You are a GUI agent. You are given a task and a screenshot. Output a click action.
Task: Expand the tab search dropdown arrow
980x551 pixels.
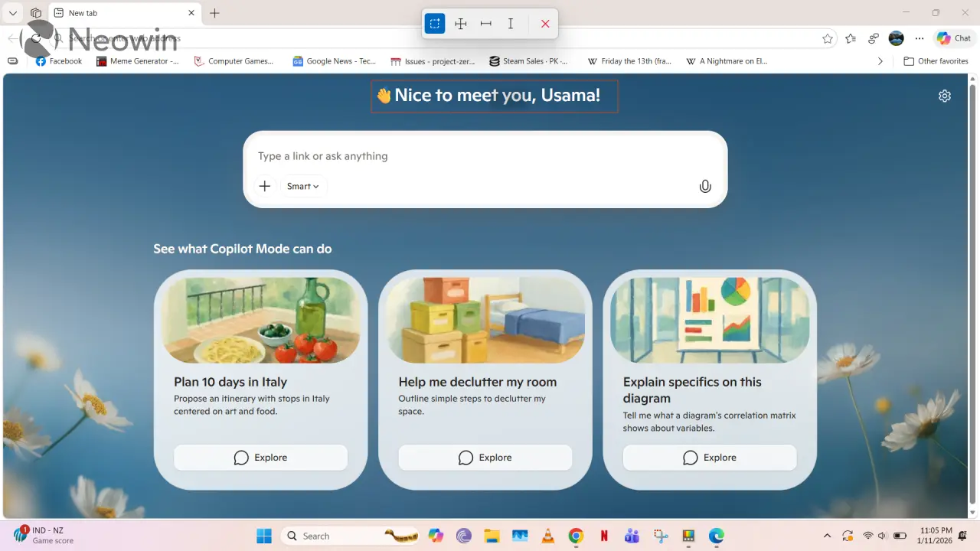point(13,13)
